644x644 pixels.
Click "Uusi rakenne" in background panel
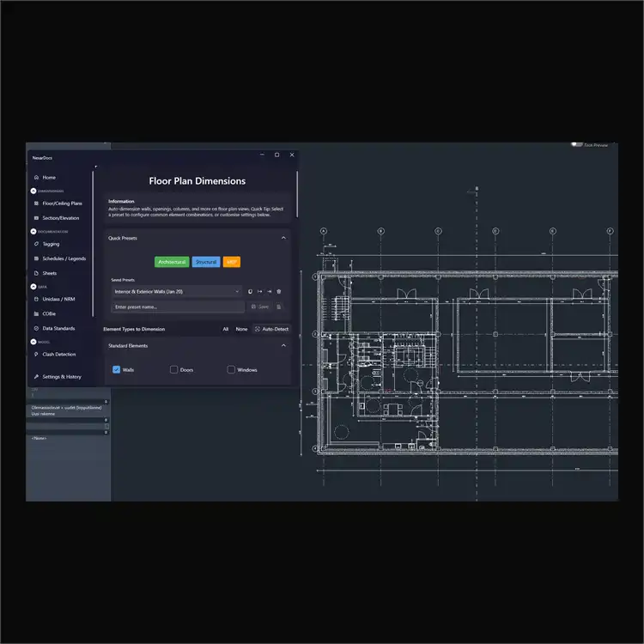click(x=43, y=414)
